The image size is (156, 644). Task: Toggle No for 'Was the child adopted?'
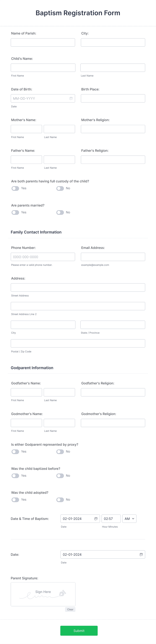click(x=60, y=499)
